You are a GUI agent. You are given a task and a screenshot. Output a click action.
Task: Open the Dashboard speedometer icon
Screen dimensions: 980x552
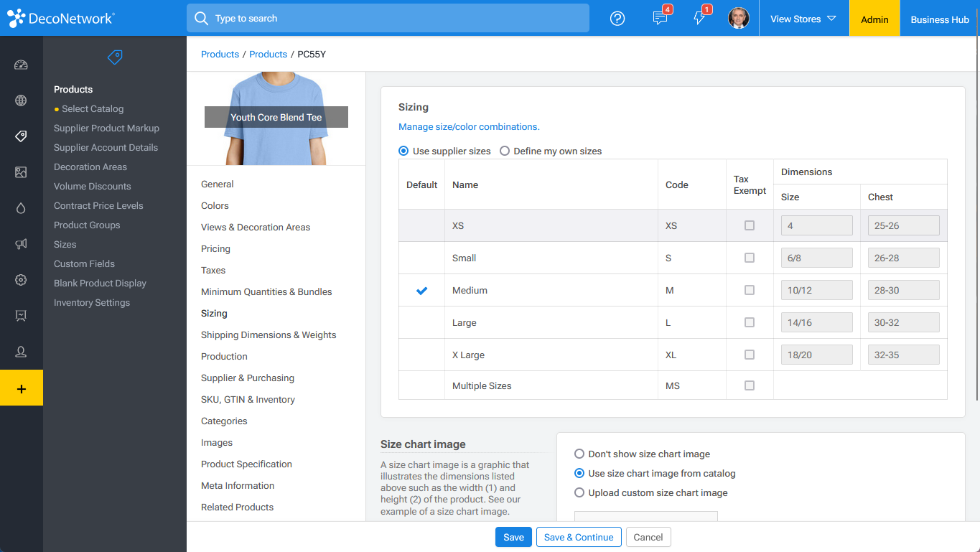coord(22,65)
